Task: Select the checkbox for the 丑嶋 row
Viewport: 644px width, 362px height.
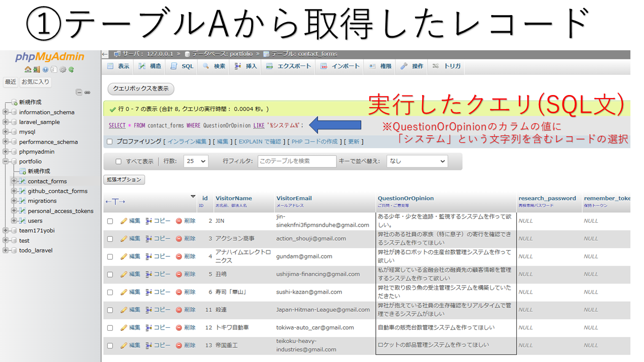Action: [x=110, y=274]
